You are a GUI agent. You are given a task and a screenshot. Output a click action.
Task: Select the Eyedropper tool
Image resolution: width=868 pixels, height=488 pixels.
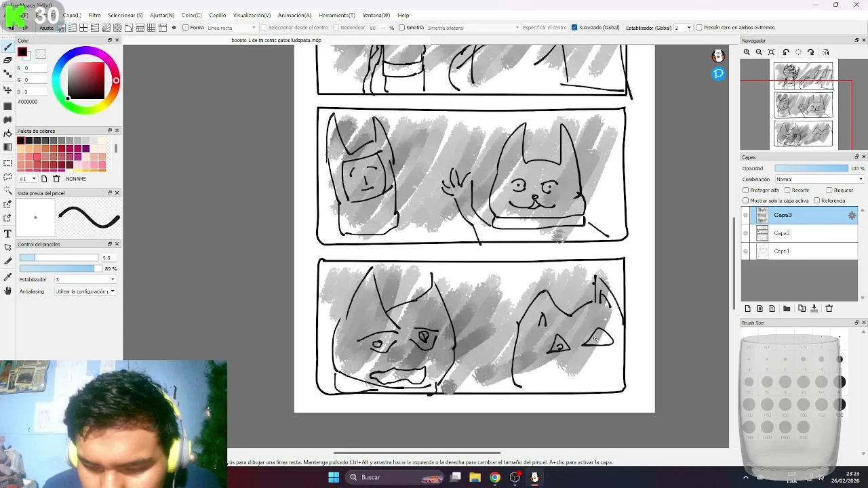[7, 277]
